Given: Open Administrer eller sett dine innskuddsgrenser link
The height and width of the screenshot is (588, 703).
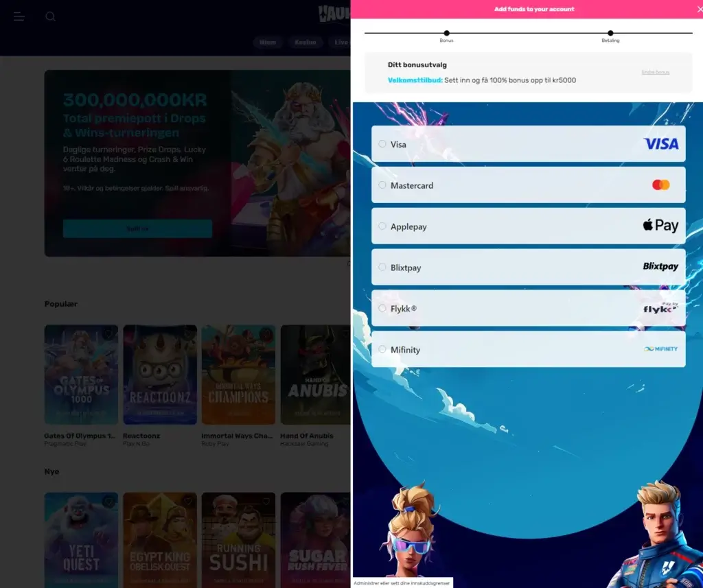Looking at the screenshot, I should coord(402,583).
